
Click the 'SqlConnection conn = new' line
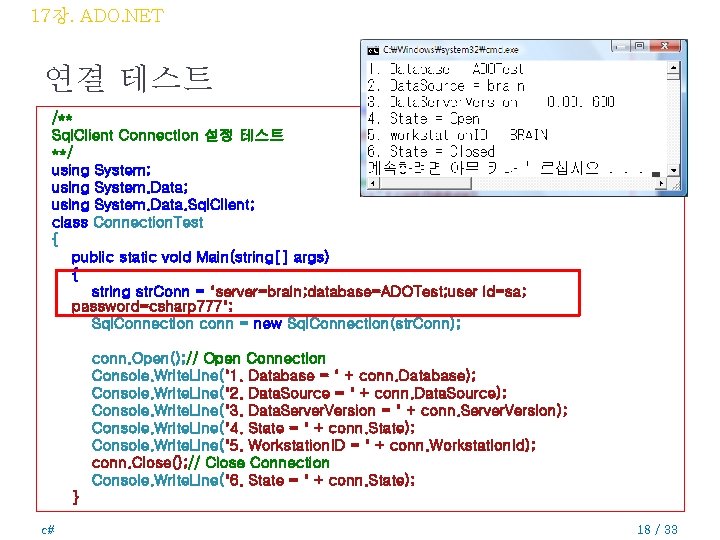coord(276,324)
